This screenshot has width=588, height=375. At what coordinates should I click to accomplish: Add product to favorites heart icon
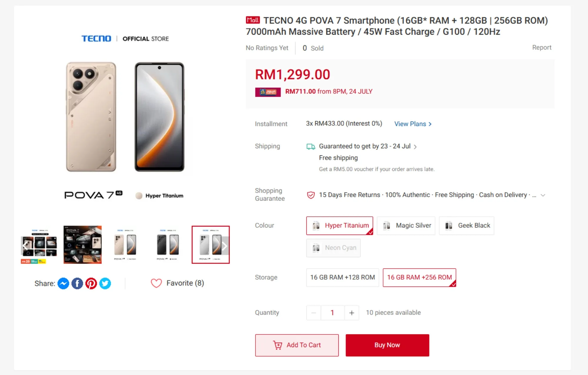pos(156,283)
